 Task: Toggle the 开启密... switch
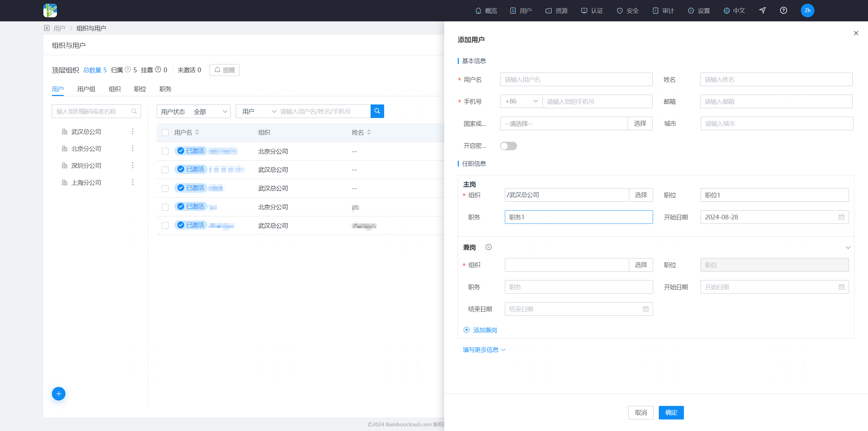pyautogui.click(x=508, y=146)
